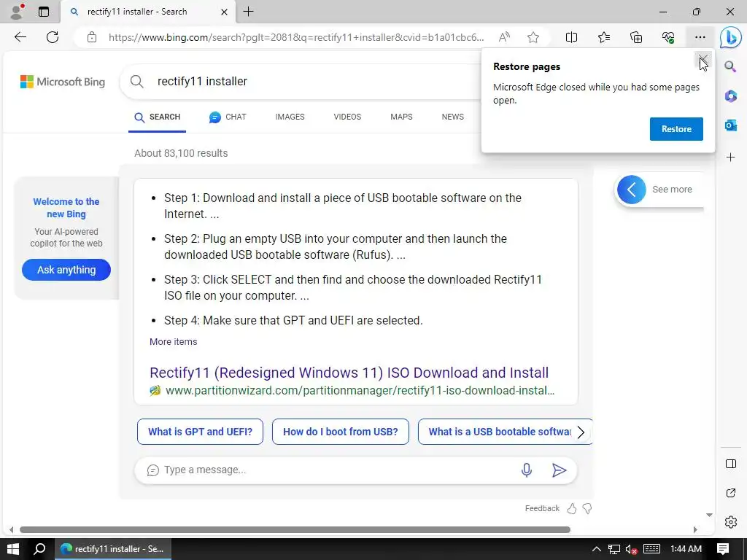Use the microphone voice input
The width and height of the screenshot is (747, 560).
click(x=527, y=470)
